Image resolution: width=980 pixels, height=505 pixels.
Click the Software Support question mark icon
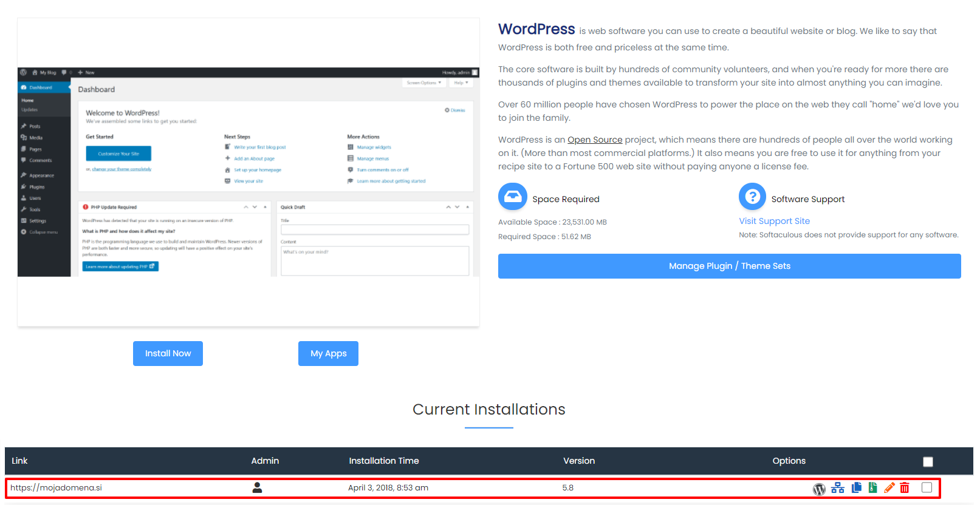tap(752, 197)
